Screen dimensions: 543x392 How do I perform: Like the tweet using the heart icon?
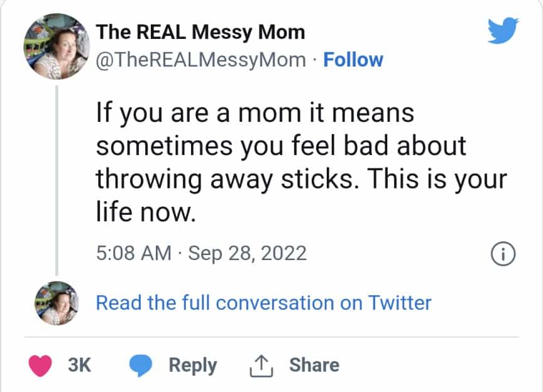pyautogui.click(x=39, y=364)
